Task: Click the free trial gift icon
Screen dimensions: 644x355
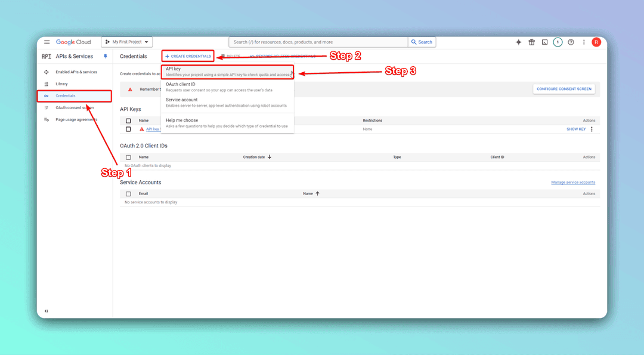Action: pos(531,42)
